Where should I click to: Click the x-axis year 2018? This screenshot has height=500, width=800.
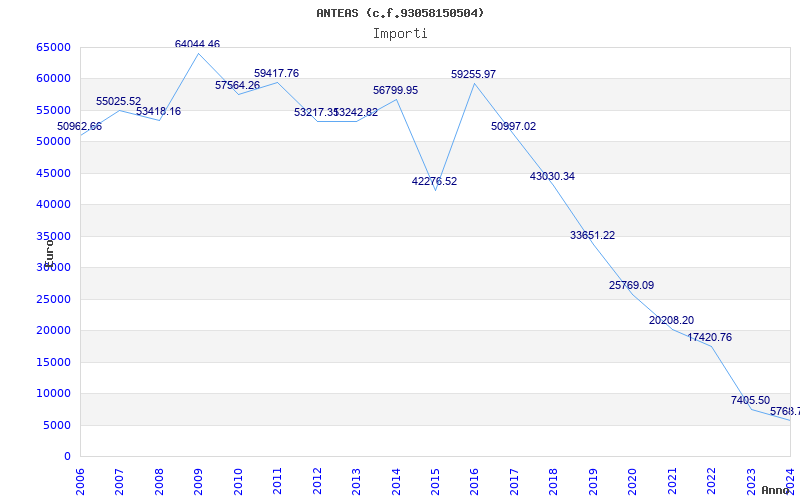[553, 481]
